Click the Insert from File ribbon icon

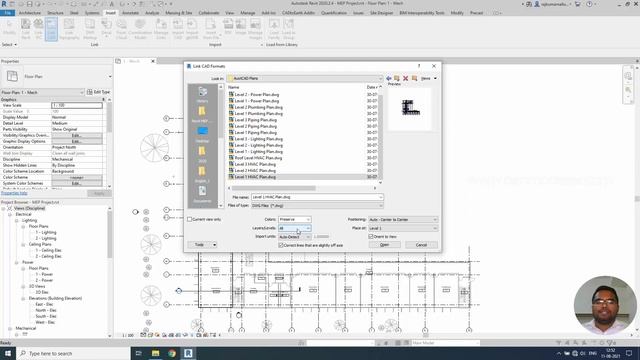(211, 29)
